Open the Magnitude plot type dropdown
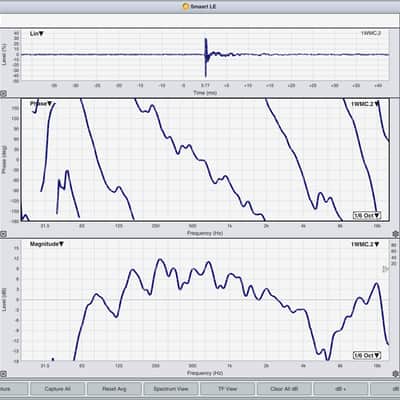 (x=47, y=244)
